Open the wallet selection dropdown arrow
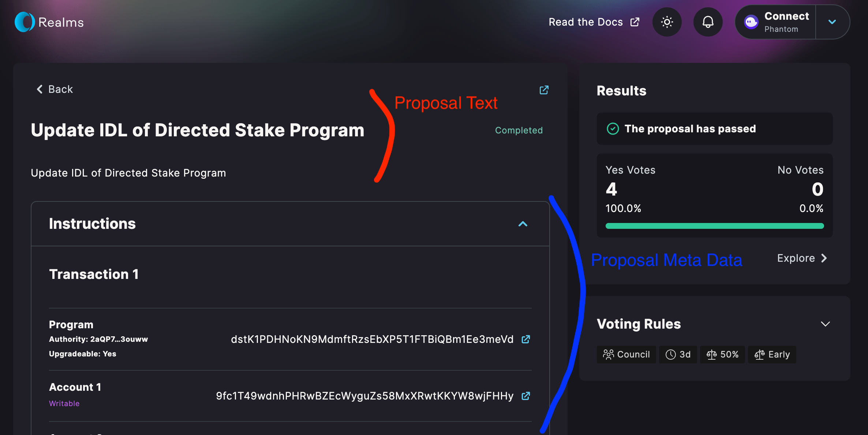The width and height of the screenshot is (868, 435). tap(832, 22)
